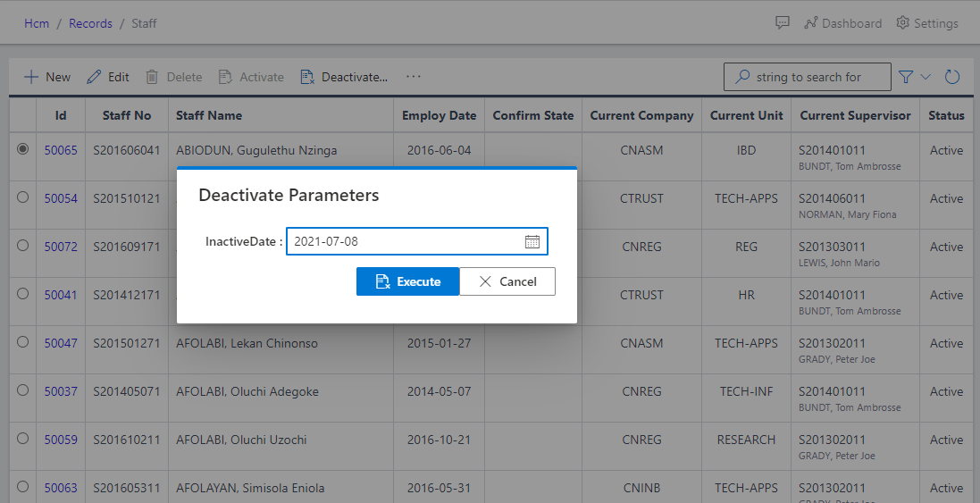
Task: Click the search magnifier icon
Action: [x=741, y=77]
